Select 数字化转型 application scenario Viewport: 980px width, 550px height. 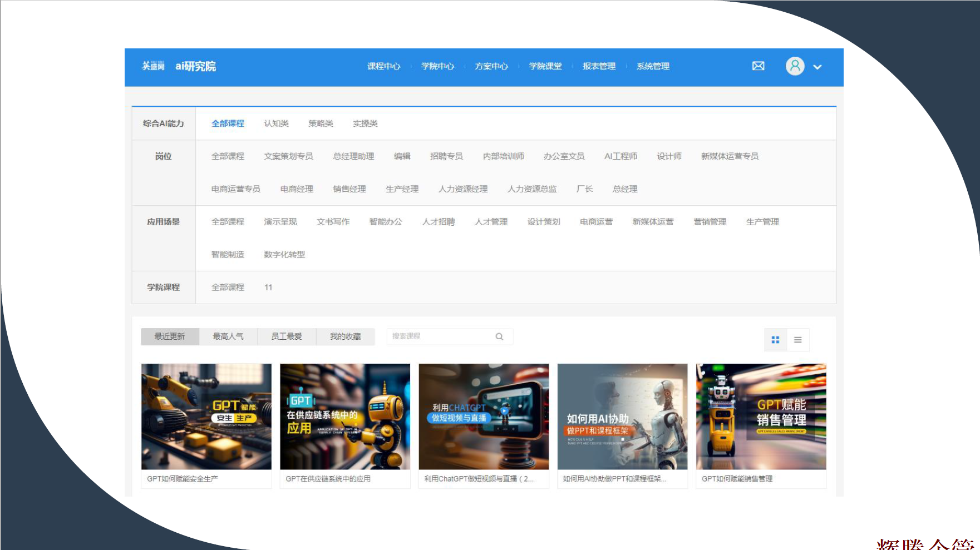coord(284,255)
